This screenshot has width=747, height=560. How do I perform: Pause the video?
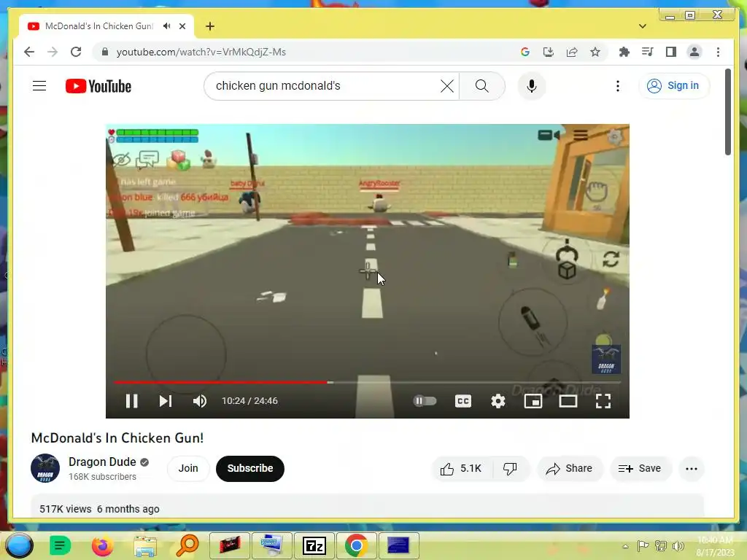(131, 401)
